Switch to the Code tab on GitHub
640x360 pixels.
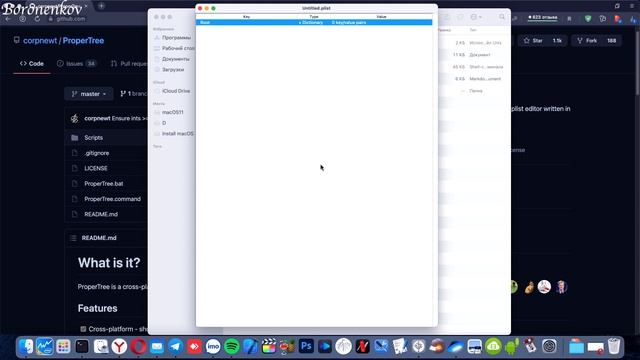(x=32, y=64)
